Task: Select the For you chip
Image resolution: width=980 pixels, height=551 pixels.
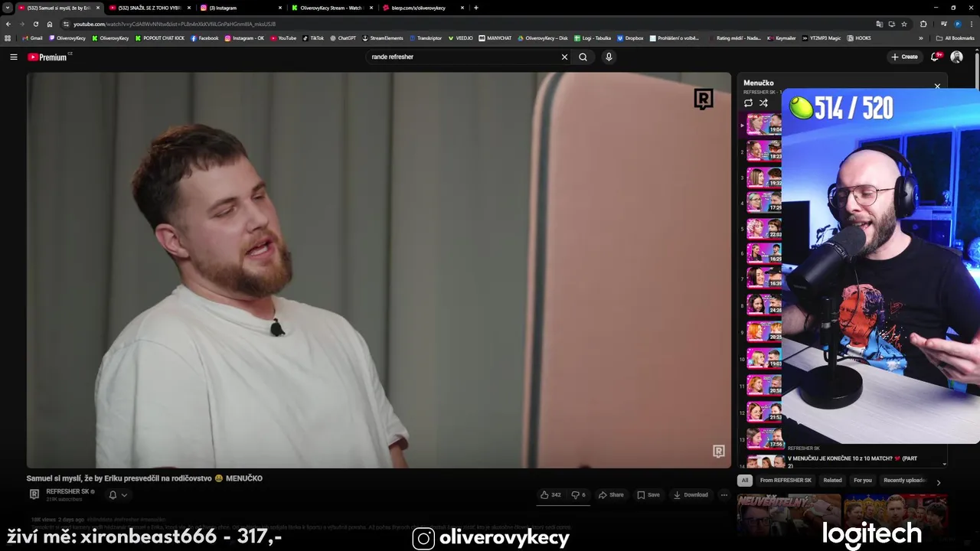Action: [x=863, y=481]
